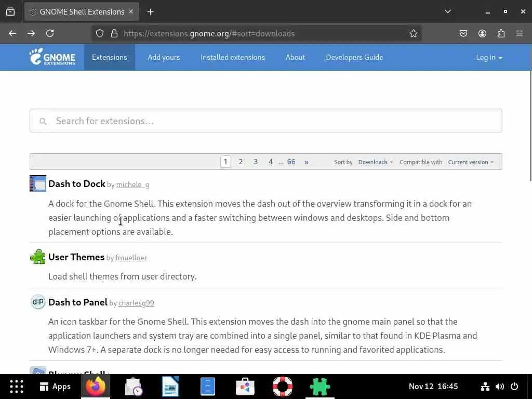
Task: Go to results page 2
Action: click(x=241, y=162)
